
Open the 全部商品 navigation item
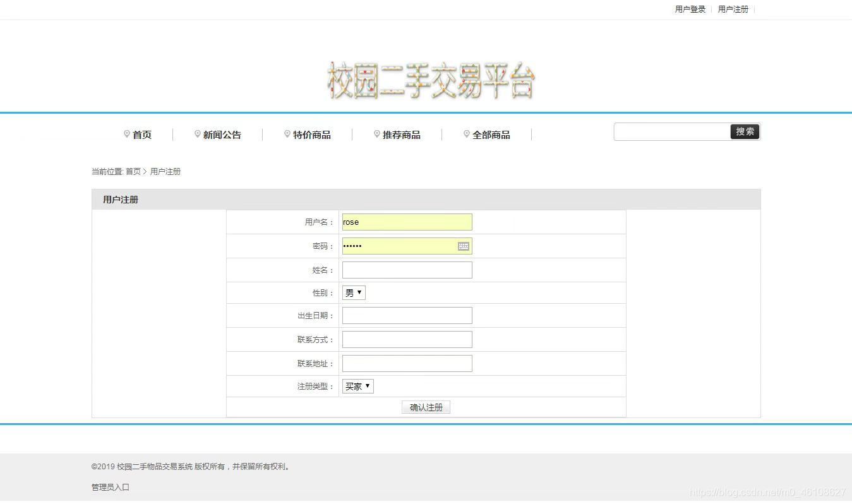point(491,135)
